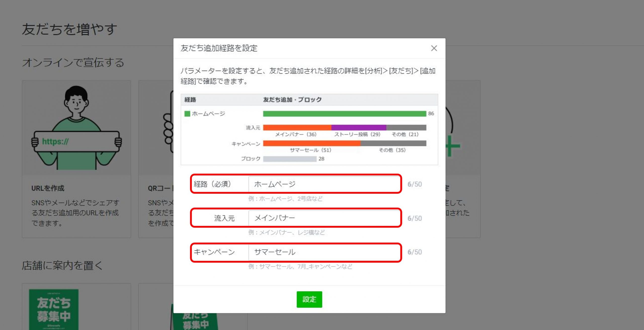Close the 友だち追加経路を設定 dialog

tap(434, 48)
